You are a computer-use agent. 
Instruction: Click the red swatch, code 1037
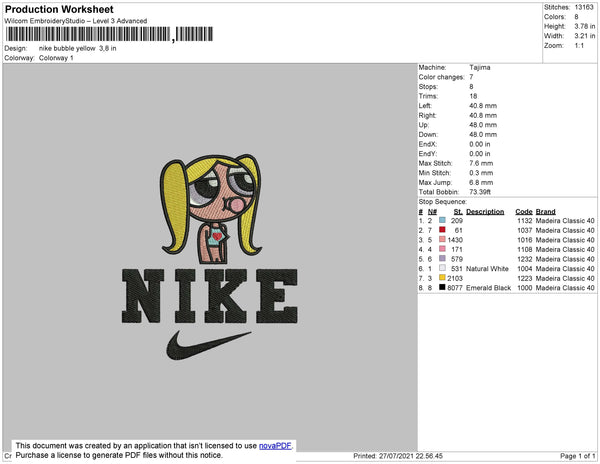click(442, 230)
